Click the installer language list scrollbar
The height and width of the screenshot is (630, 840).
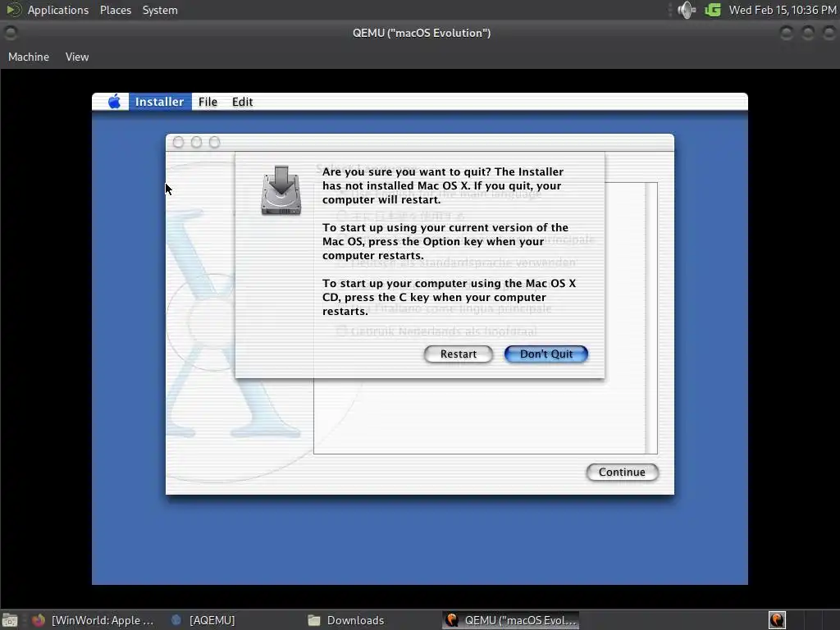[x=651, y=318]
